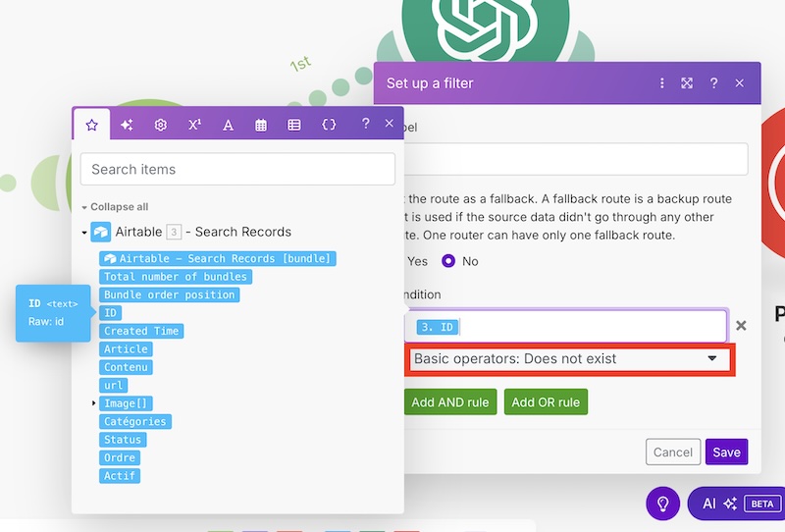Select the Ordre pill
Screen dimensions: 785x532
point(120,457)
